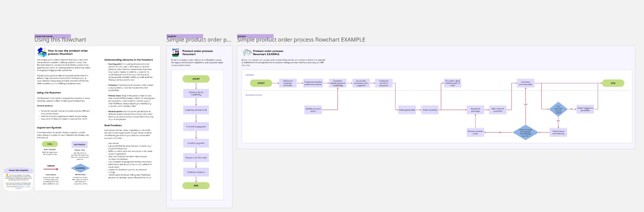The height and width of the screenshot is (212, 644).
Task: Click the SHIP IT icon in template frame
Action: click(176, 52)
